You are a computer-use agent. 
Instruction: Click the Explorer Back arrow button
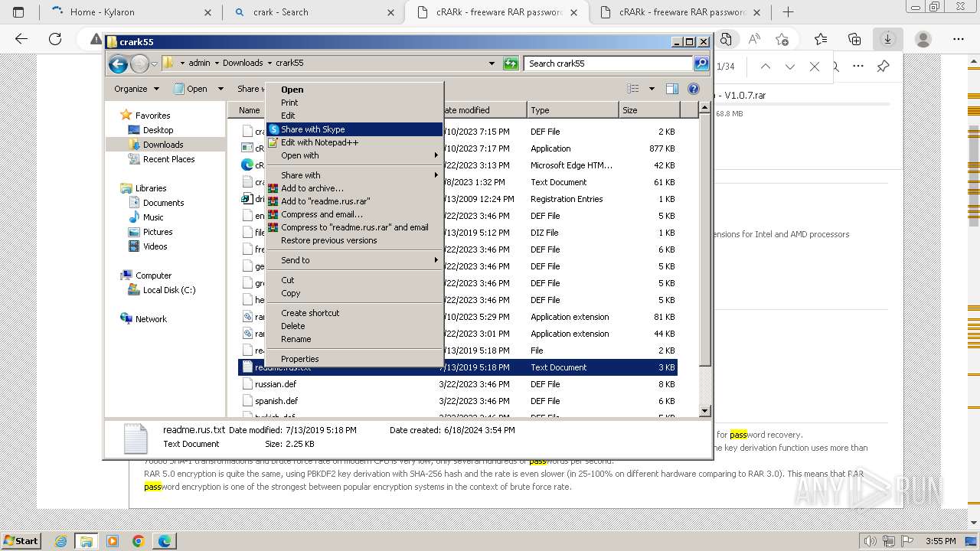tap(118, 64)
